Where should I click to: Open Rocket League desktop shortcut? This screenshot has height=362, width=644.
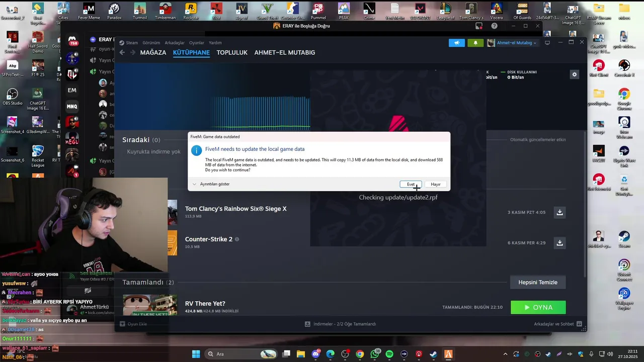tap(38, 156)
